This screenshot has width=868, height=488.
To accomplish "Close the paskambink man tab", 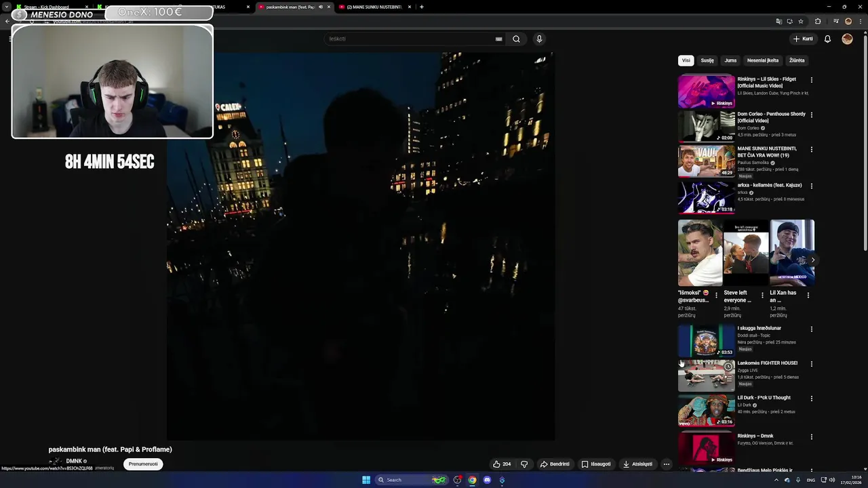I will pyautogui.click(x=329, y=7).
